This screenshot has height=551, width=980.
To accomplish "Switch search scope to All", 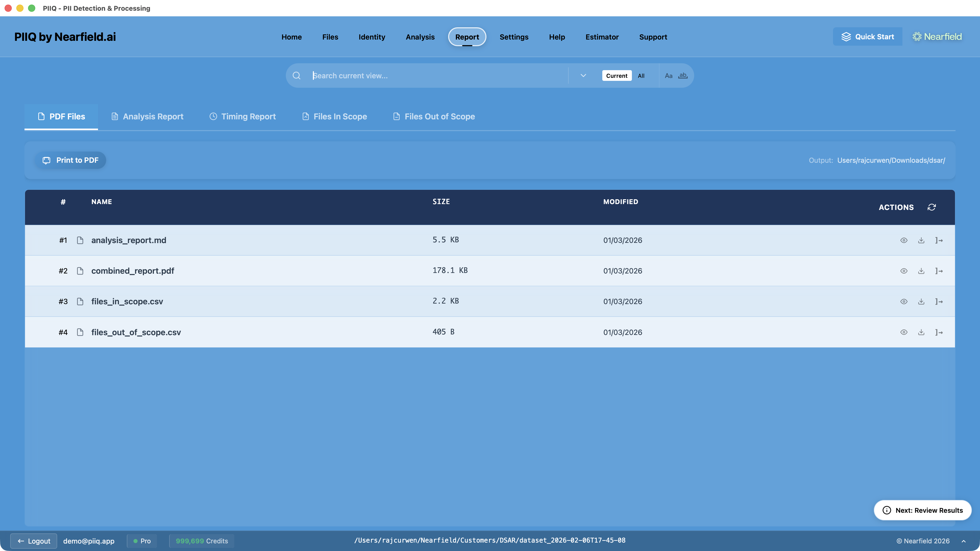I will click(641, 75).
